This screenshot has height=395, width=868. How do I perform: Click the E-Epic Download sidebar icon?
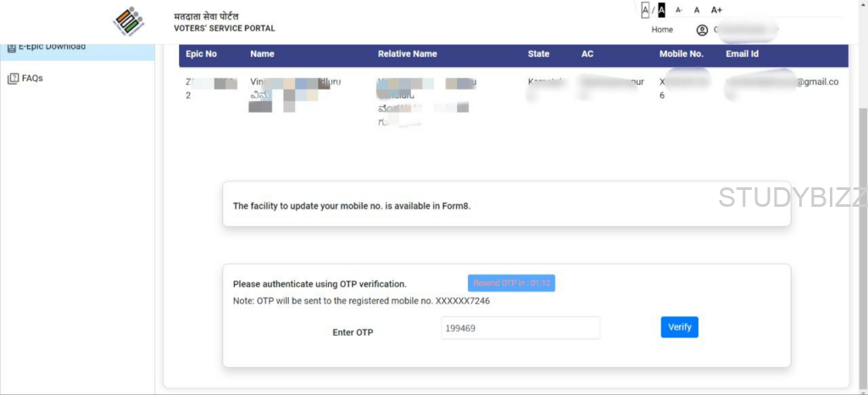[11, 47]
